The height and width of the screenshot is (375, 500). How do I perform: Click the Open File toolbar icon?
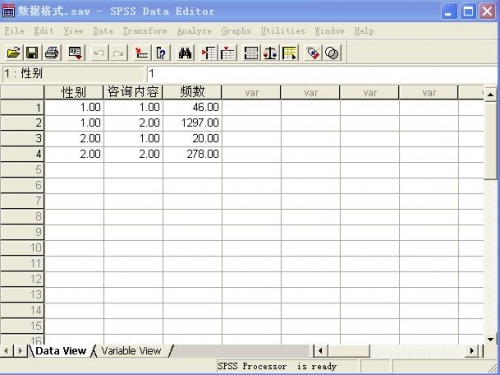tap(14, 53)
